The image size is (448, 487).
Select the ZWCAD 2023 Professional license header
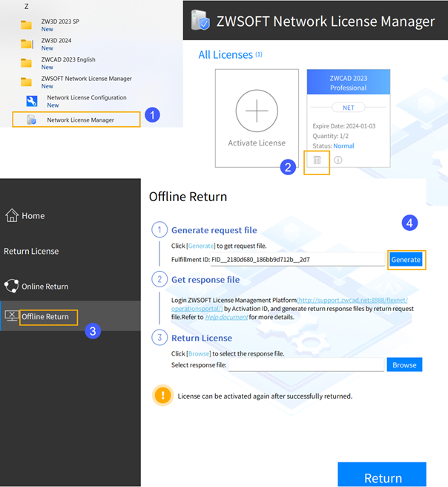click(x=349, y=82)
